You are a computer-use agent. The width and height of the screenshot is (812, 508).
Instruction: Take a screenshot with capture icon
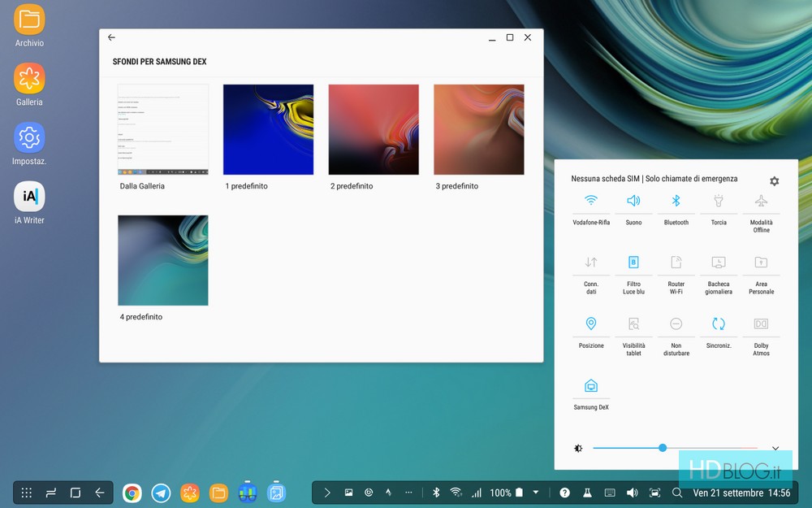coord(655,493)
